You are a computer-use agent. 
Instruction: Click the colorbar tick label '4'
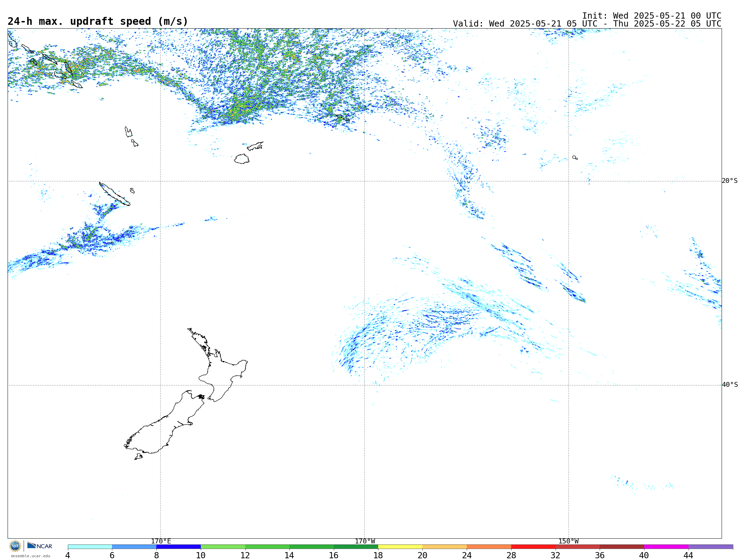click(x=68, y=555)
